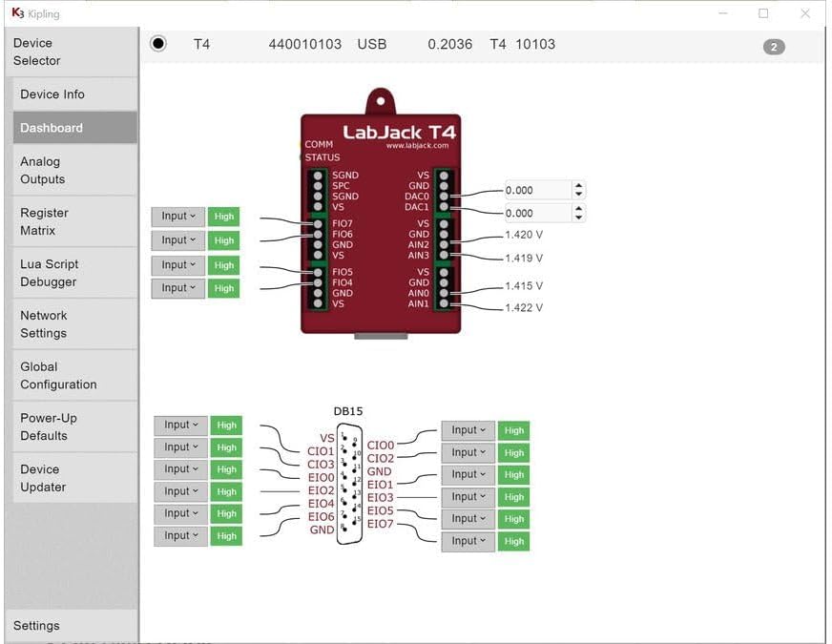Open Settings at the bottom of sidebar
Image resolution: width=832 pixels, height=644 pixels.
(x=36, y=625)
